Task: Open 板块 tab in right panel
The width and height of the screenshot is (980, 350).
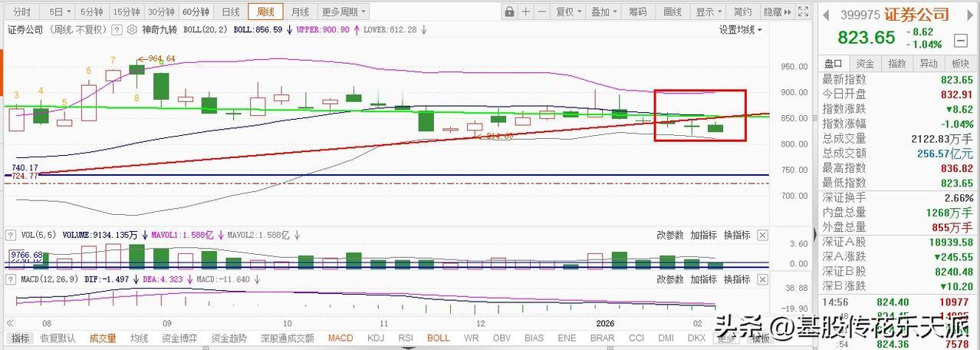Action: (x=960, y=64)
